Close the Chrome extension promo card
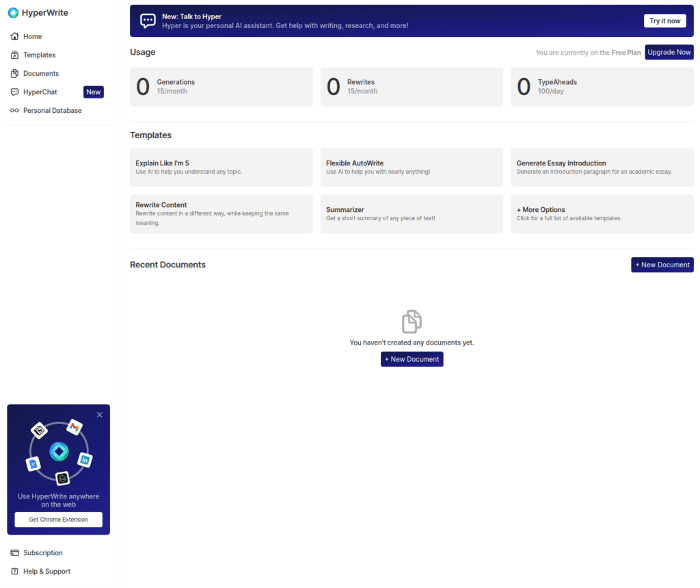 pyautogui.click(x=100, y=415)
